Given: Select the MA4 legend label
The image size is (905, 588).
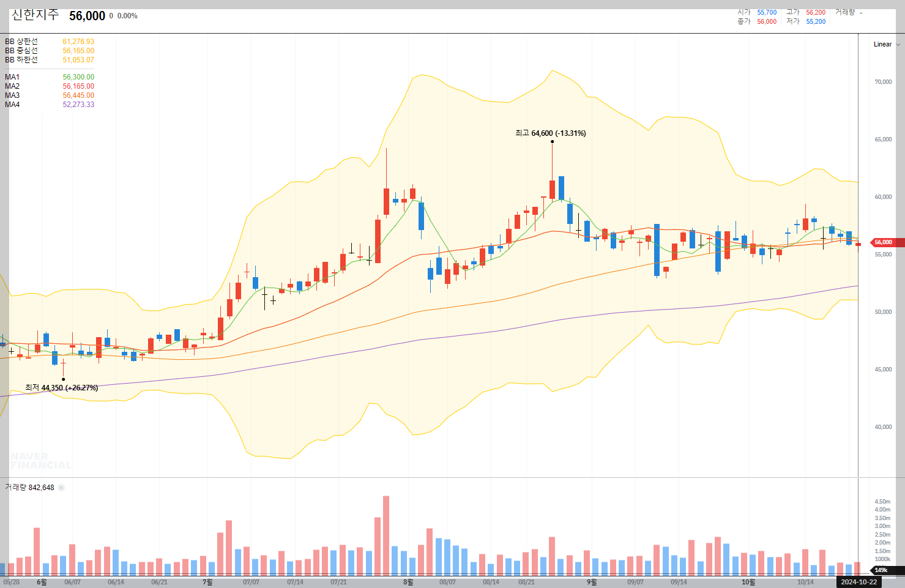Looking at the screenshot, I should [12, 105].
